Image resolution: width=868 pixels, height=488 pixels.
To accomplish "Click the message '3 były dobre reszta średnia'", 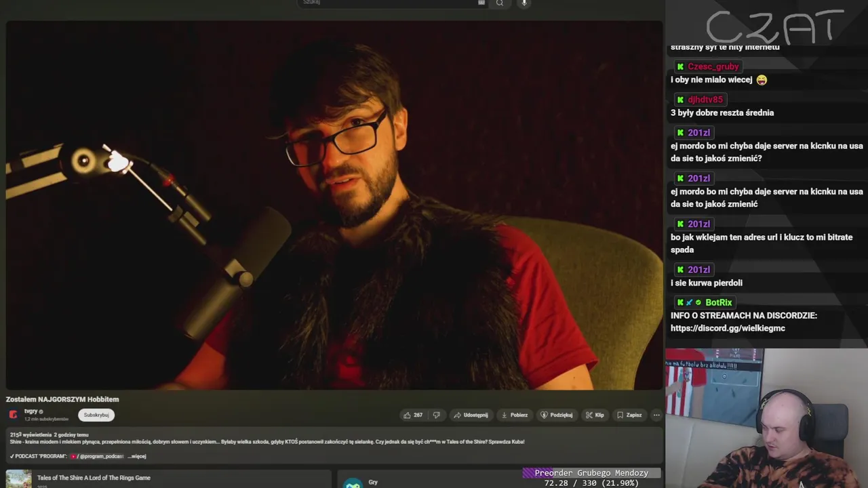I will tap(722, 113).
